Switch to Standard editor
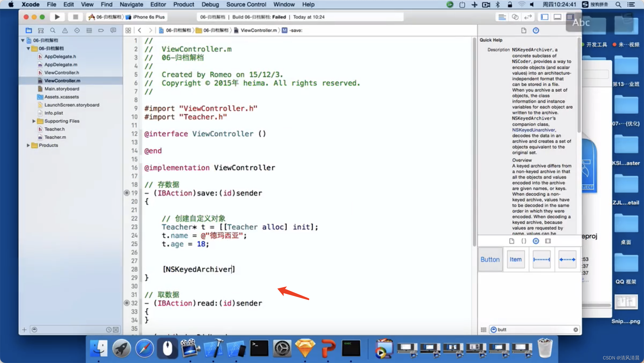 point(502,17)
